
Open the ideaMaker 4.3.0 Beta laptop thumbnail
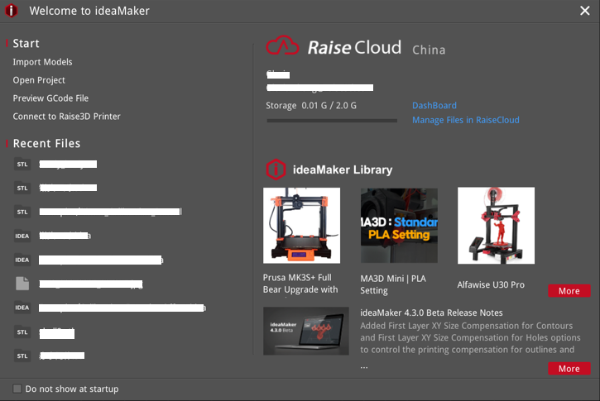(306, 331)
